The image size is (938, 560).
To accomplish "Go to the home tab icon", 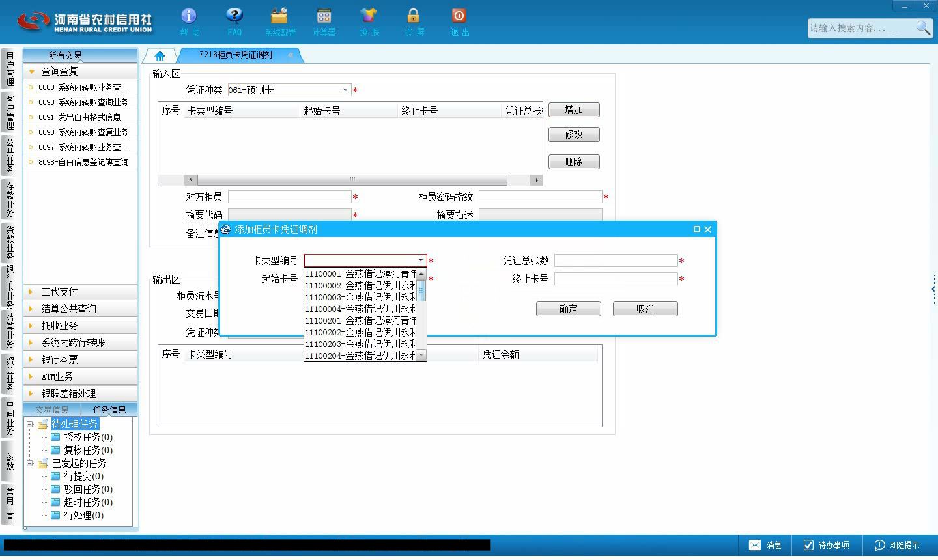I will point(160,56).
